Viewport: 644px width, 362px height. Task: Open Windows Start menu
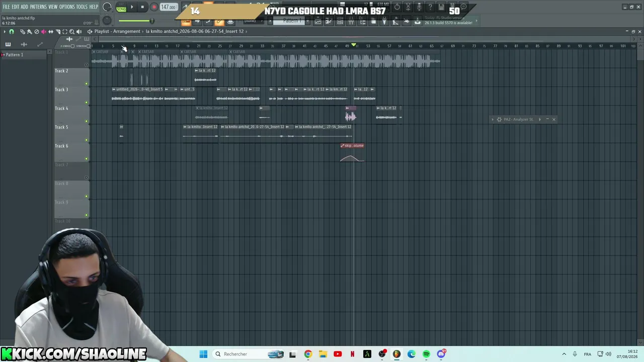pyautogui.click(x=203, y=354)
